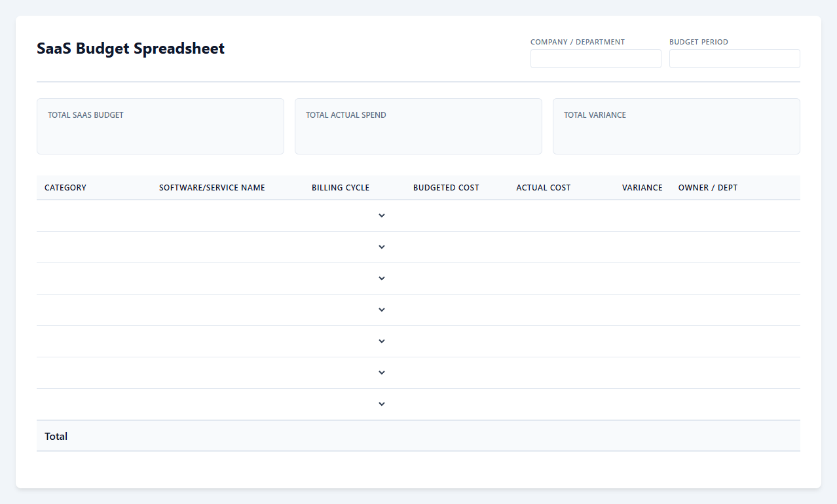Focus the Budget Period input box

point(735,59)
